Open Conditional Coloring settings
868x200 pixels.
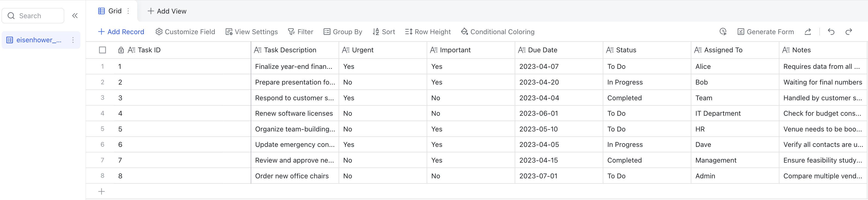click(x=497, y=32)
